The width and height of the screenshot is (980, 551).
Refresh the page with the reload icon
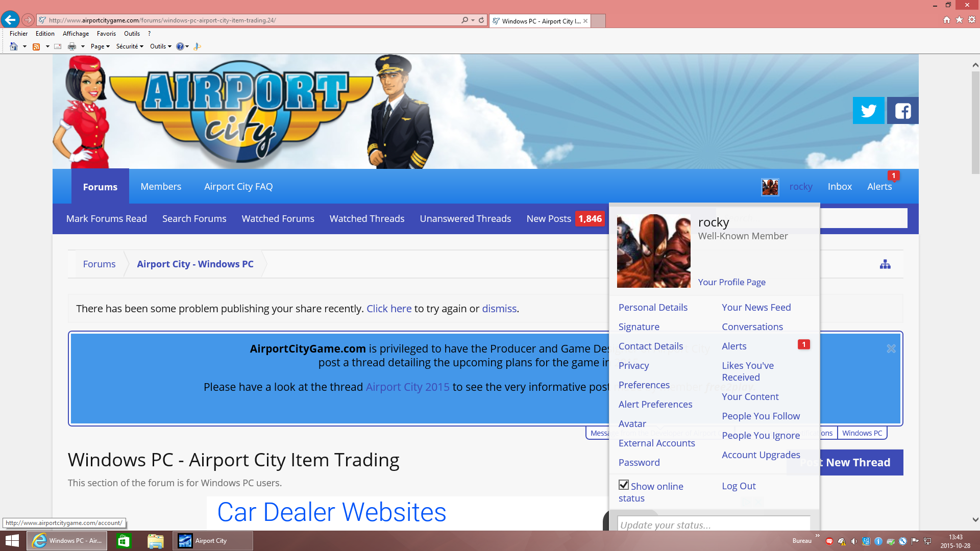[x=481, y=20]
